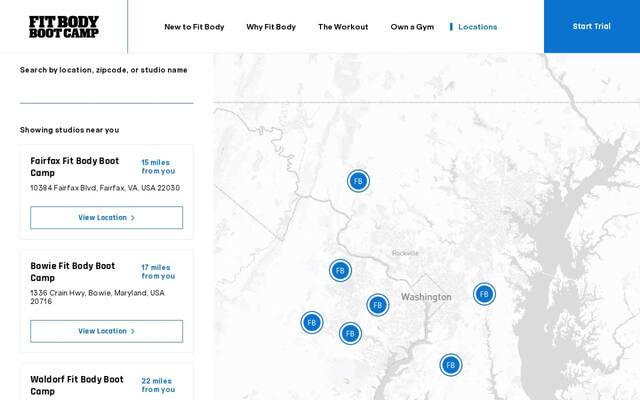The width and height of the screenshot is (640, 400).
Task: Click the Rockville label on the map
Action: (x=405, y=253)
